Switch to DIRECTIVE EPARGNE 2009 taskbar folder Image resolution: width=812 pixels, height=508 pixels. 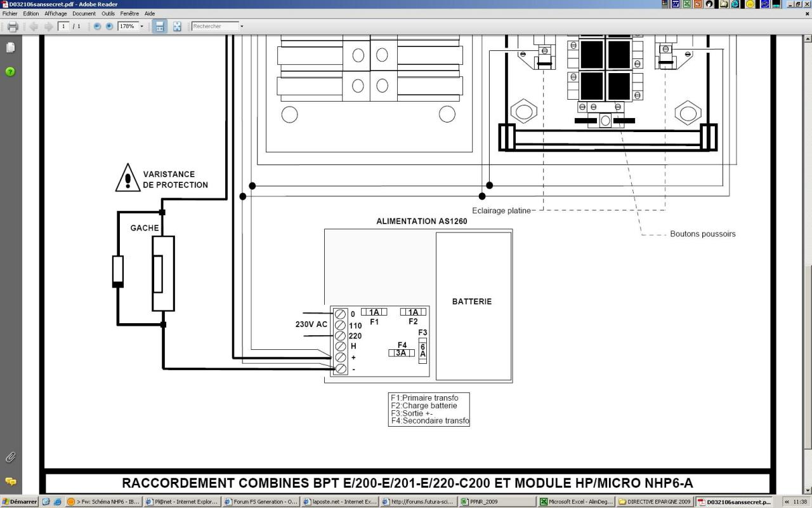coord(655,502)
